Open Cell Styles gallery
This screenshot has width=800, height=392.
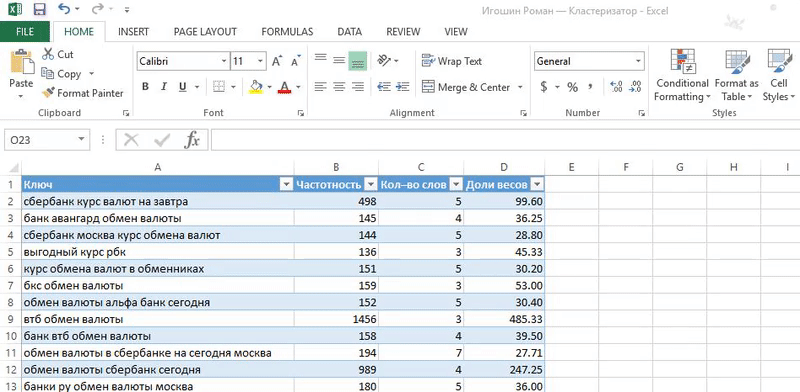pyautogui.click(x=779, y=76)
